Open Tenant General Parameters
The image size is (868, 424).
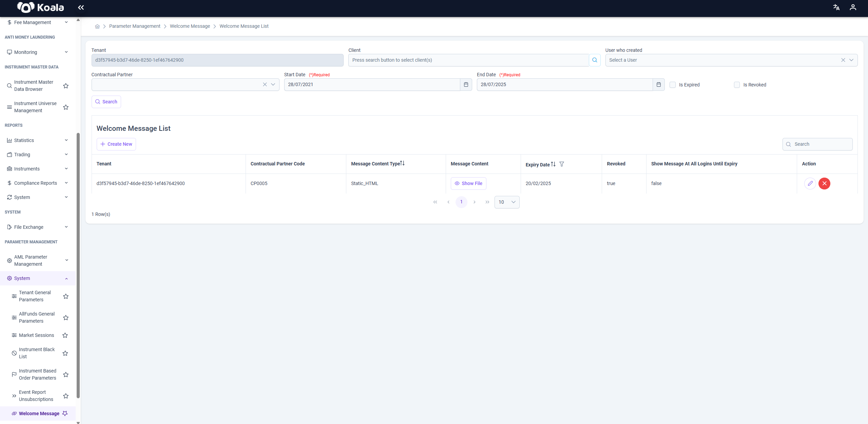tap(35, 296)
